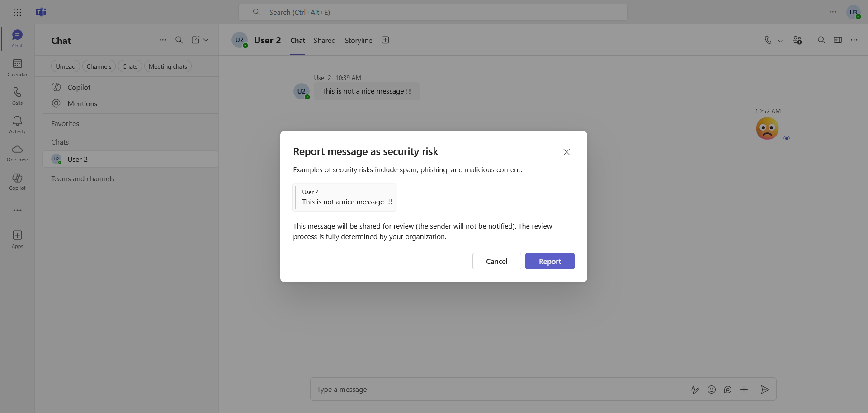Image resolution: width=868 pixels, height=413 pixels.
Task: Expand the Teams and channels section
Action: 83,179
